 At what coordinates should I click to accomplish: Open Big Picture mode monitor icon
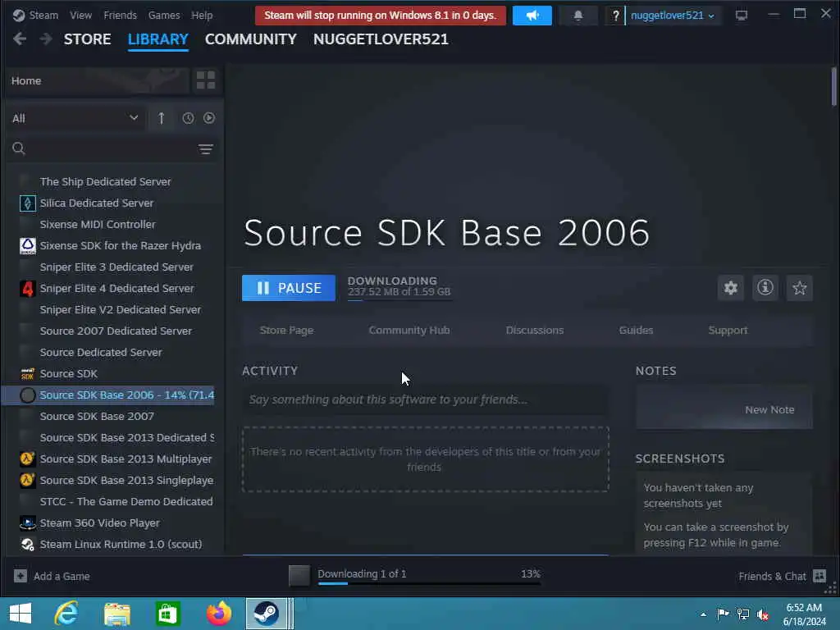[742, 16]
